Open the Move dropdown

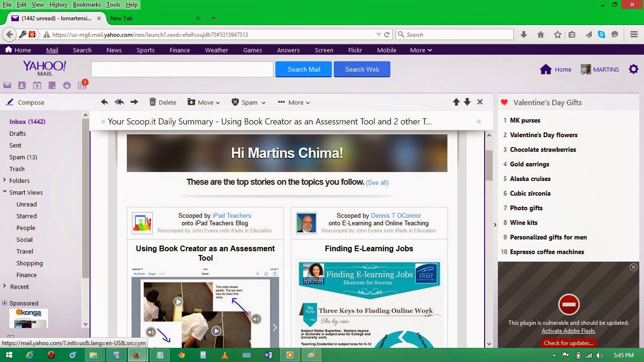point(204,102)
